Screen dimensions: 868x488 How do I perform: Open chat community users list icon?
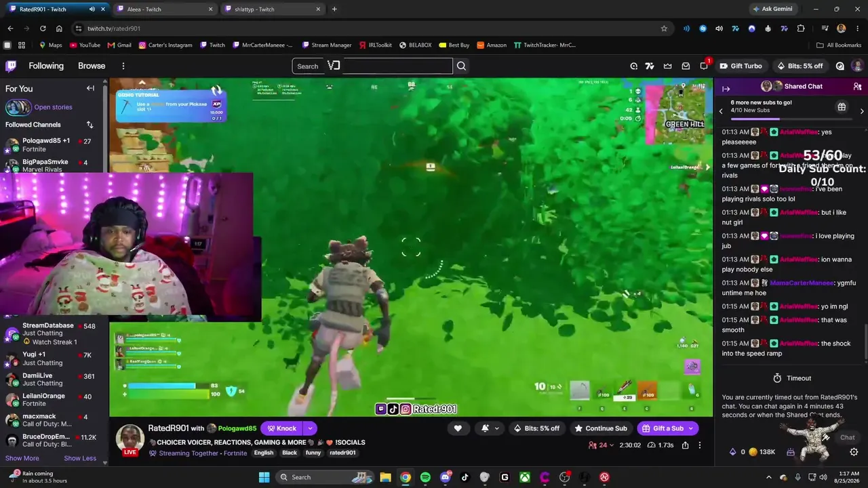857,87
